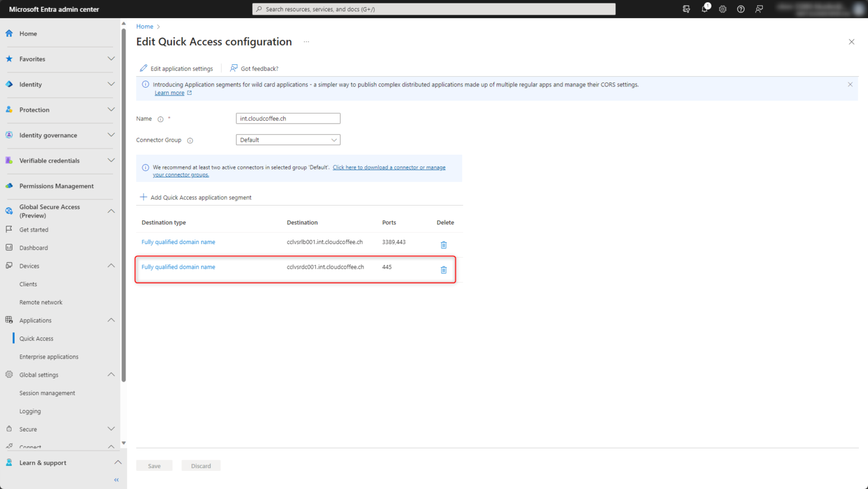The height and width of the screenshot is (489, 868).
Task: Click Edit application settings
Action: (x=176, y=68)
